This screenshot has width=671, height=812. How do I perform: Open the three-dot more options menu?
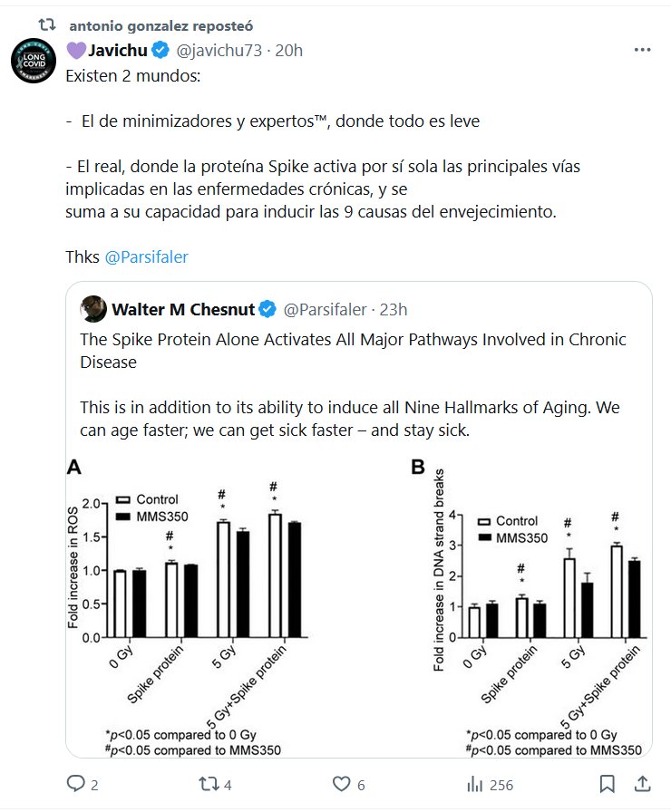tap(642, 50)
